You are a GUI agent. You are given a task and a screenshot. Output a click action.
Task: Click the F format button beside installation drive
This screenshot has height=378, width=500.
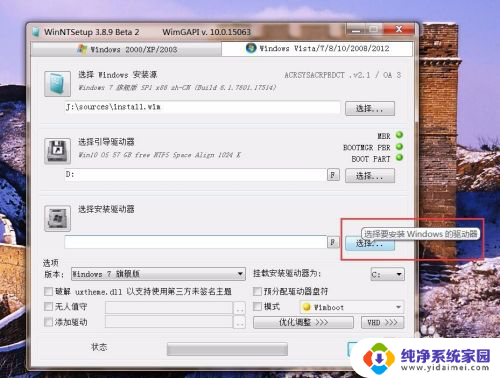pos(333,242)
